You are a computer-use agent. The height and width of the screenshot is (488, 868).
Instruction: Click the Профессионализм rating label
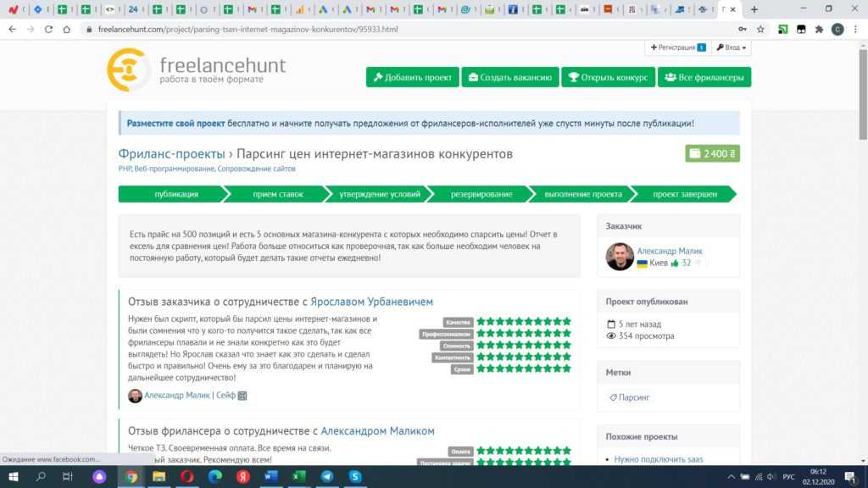[x=446, y=334]
